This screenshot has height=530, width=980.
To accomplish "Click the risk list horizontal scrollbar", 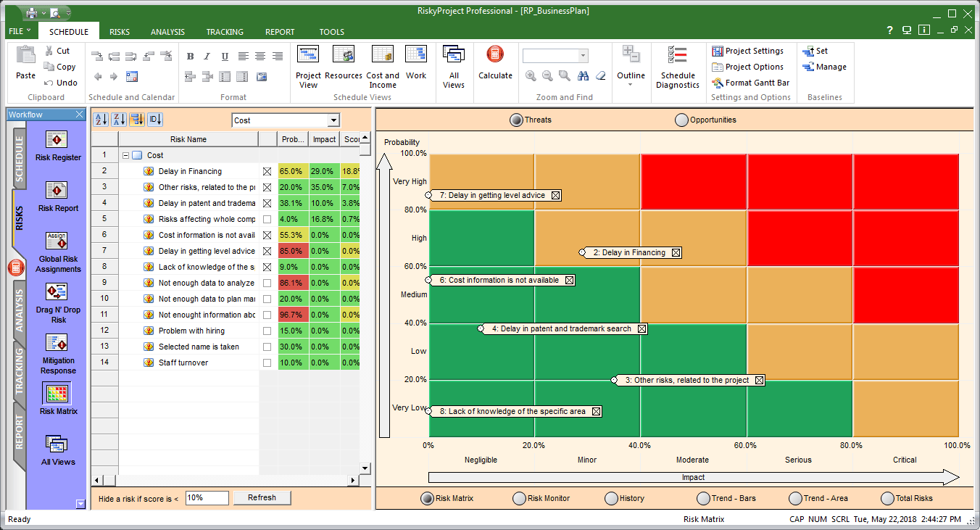I will tap(225, 480).
